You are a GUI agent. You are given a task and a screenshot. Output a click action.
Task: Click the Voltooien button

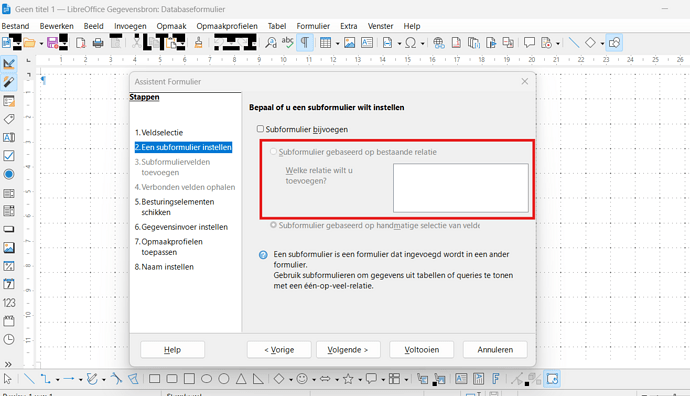422,349
